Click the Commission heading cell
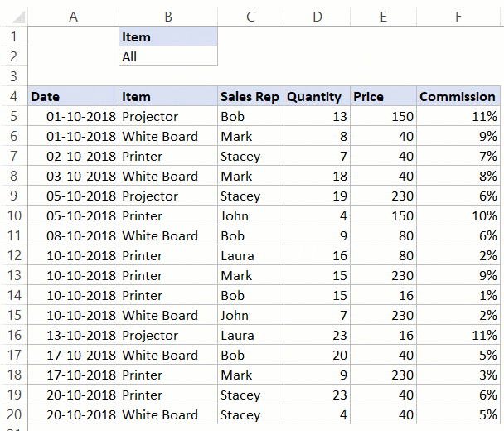Screen dimensions: 504x431 coord(458,96)
